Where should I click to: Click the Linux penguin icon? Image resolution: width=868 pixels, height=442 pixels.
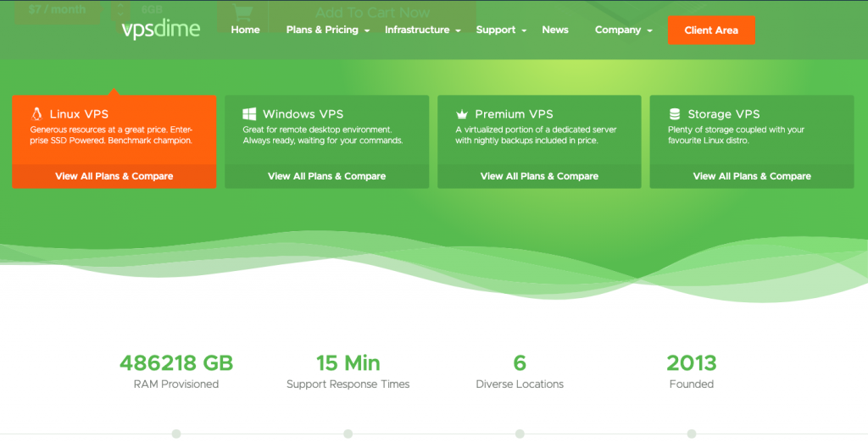[x=36, y=114]
